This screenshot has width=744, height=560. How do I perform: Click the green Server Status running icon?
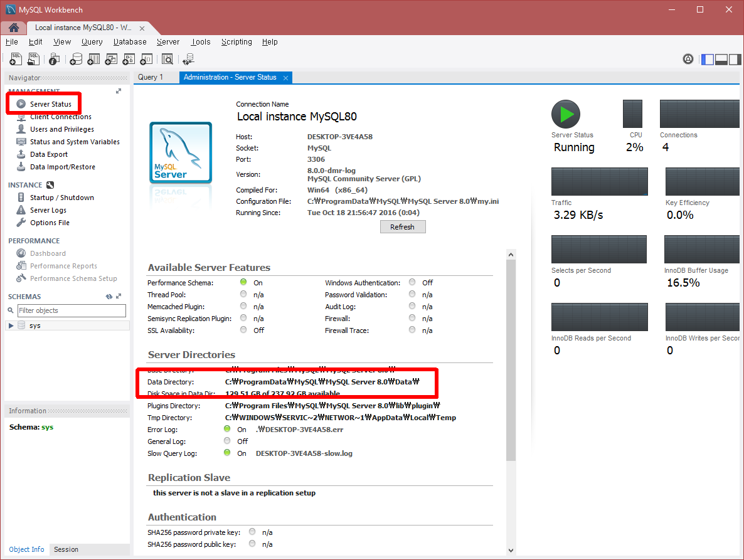[566, 114]
